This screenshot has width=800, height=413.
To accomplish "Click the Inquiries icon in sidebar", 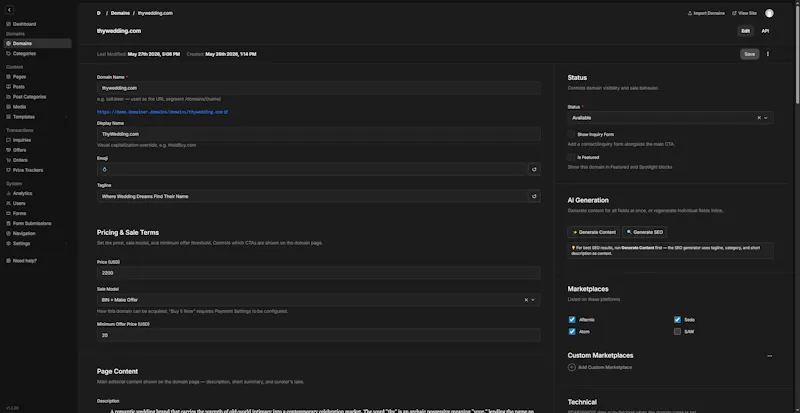I will (x=8, y=140).
